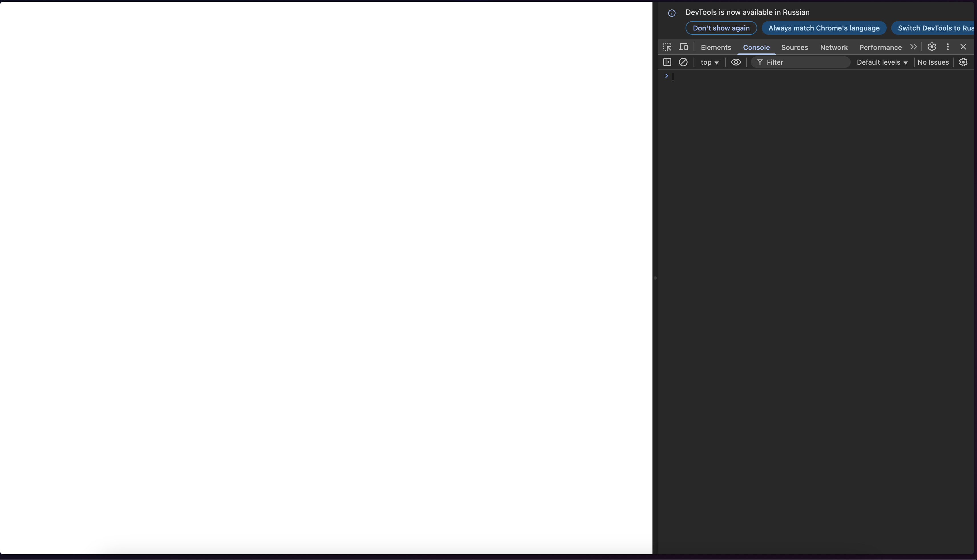Click the No Issues indicator

[933, 62]
